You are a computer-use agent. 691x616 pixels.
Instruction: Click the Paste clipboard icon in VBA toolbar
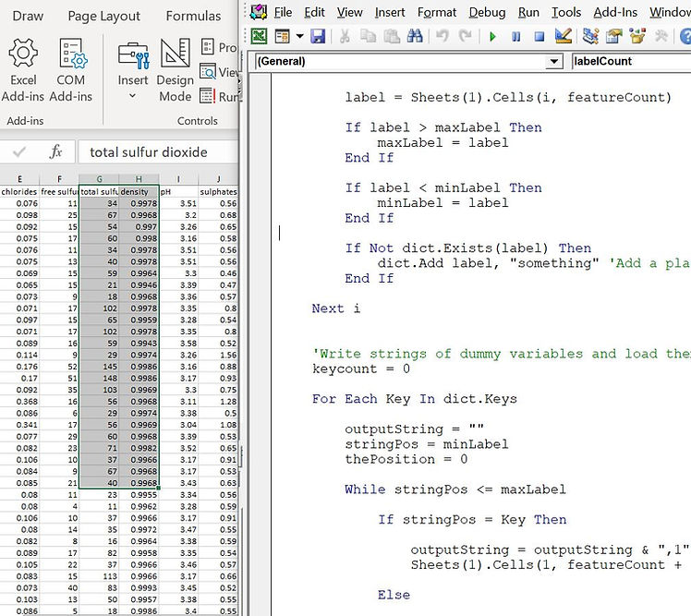[x=392, y=36]
